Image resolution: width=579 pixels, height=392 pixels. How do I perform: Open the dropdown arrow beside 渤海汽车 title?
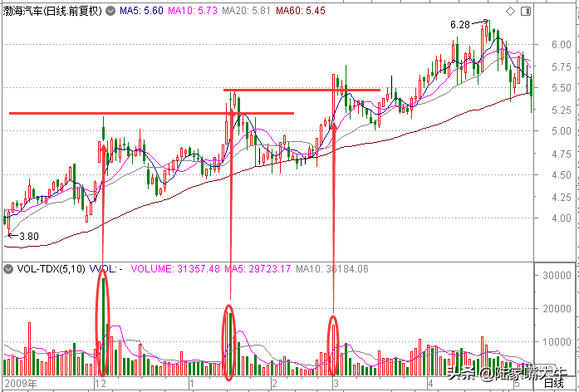coord(110,11)
